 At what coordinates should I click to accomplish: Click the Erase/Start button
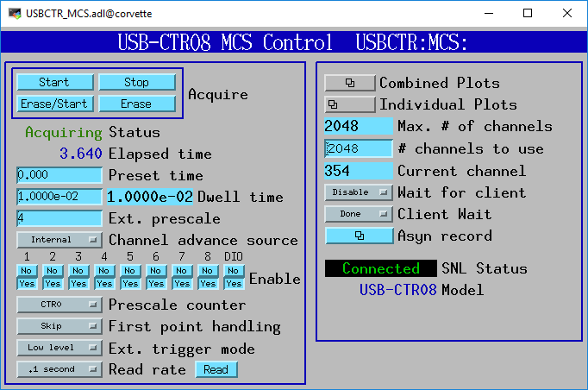click(55, 104)
